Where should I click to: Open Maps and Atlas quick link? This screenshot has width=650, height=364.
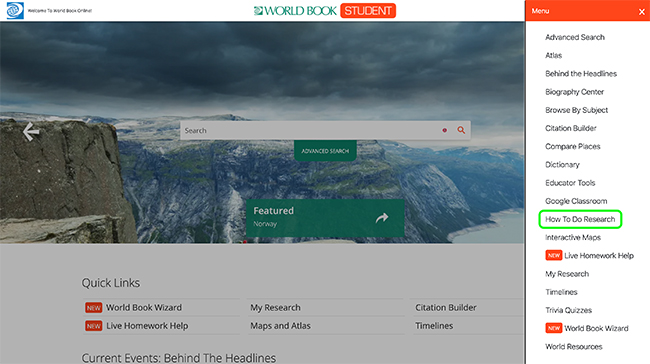pos(280,326)
